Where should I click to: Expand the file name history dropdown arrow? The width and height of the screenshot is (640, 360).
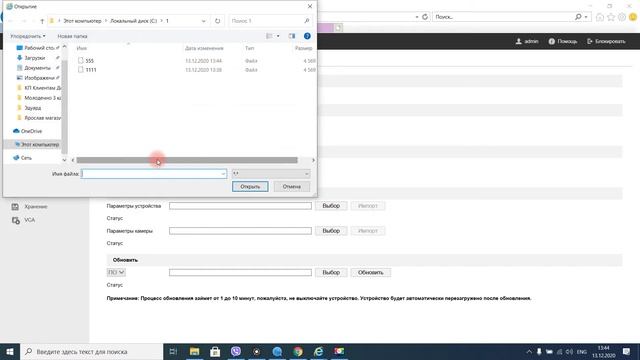[x=223, y=174]
